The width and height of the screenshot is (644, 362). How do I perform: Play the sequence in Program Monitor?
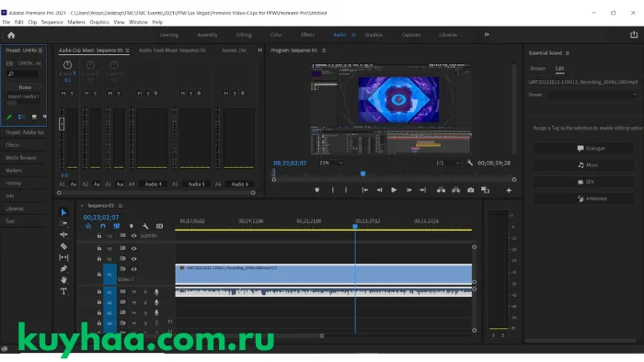394,190
